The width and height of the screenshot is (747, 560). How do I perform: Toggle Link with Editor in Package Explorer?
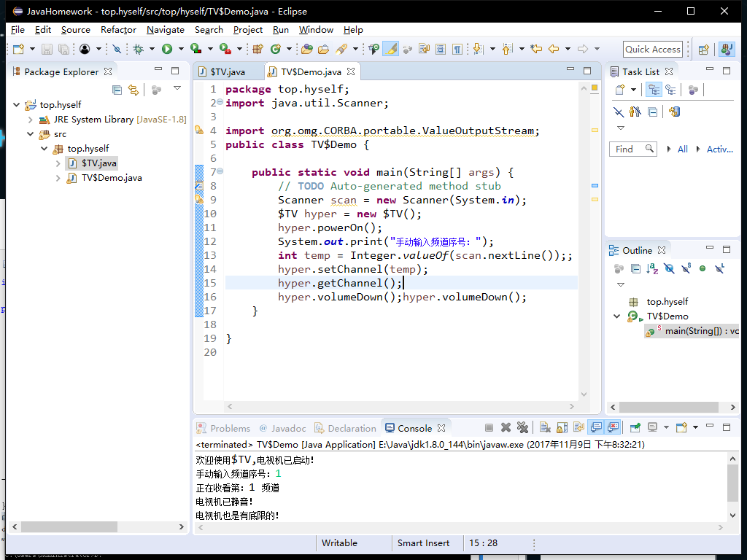(x=133, y=90)
